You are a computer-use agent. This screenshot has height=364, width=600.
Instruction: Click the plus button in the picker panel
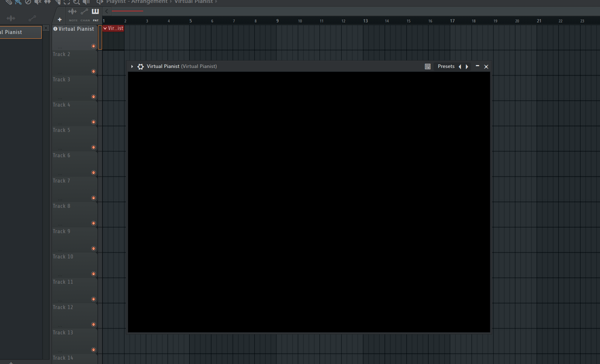pos(60,19)
